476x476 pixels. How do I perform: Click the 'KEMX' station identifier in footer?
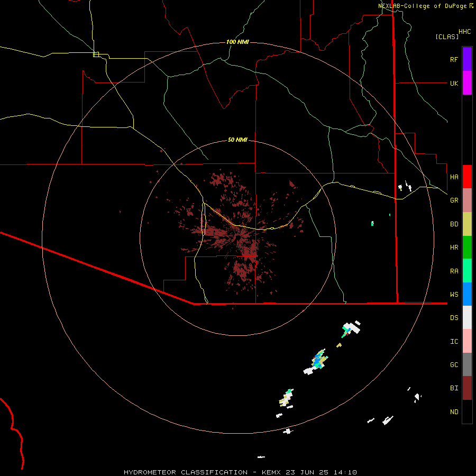[271, 472]
